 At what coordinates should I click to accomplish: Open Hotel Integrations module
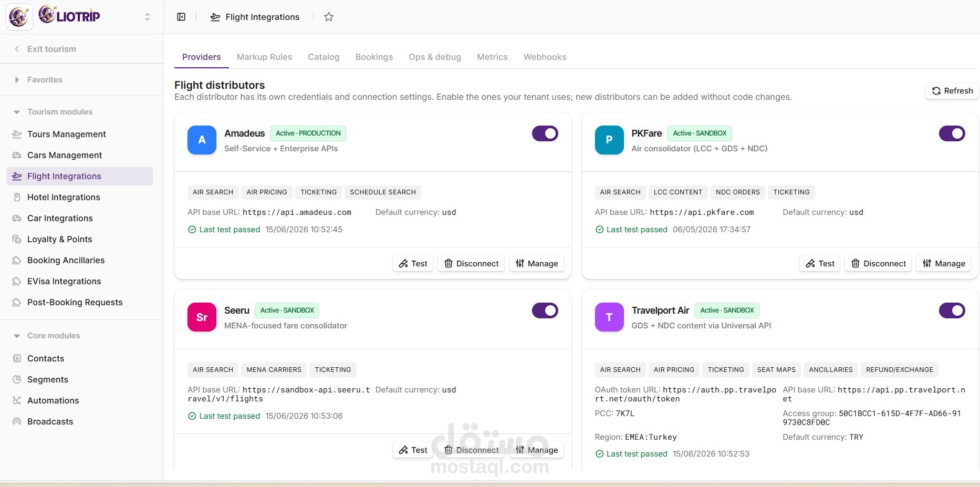(79, 197)
